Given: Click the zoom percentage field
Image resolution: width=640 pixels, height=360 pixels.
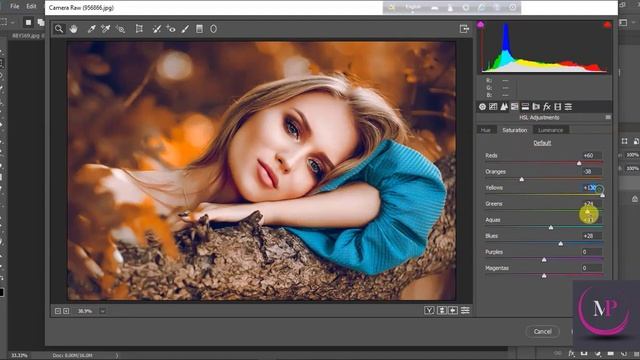Looking at the screenshot, I should pos(85,311).
